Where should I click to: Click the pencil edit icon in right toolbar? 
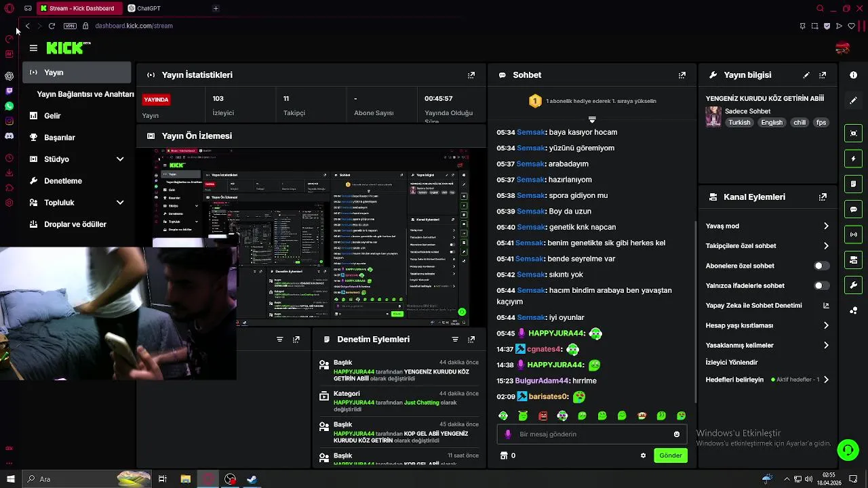click(x=854, y=100)
